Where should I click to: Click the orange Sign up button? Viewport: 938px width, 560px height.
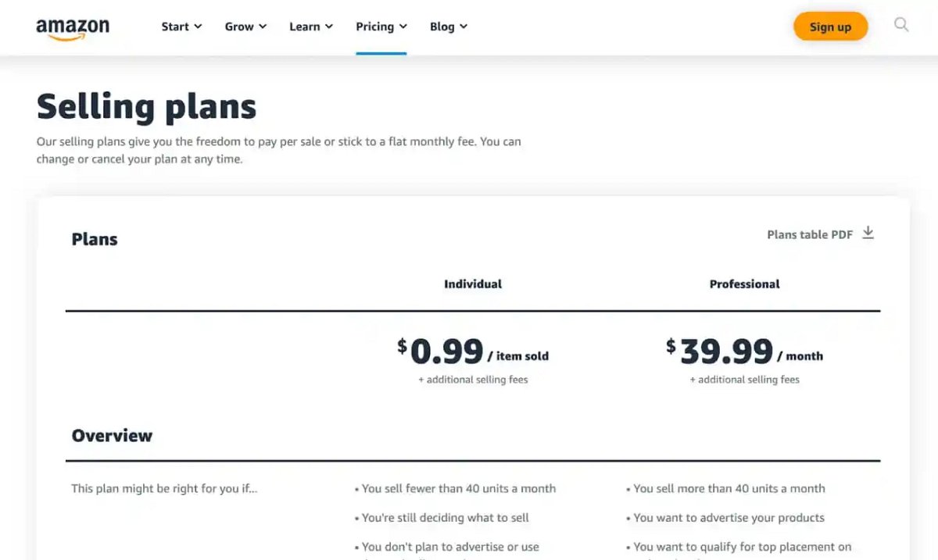[830, 26]
